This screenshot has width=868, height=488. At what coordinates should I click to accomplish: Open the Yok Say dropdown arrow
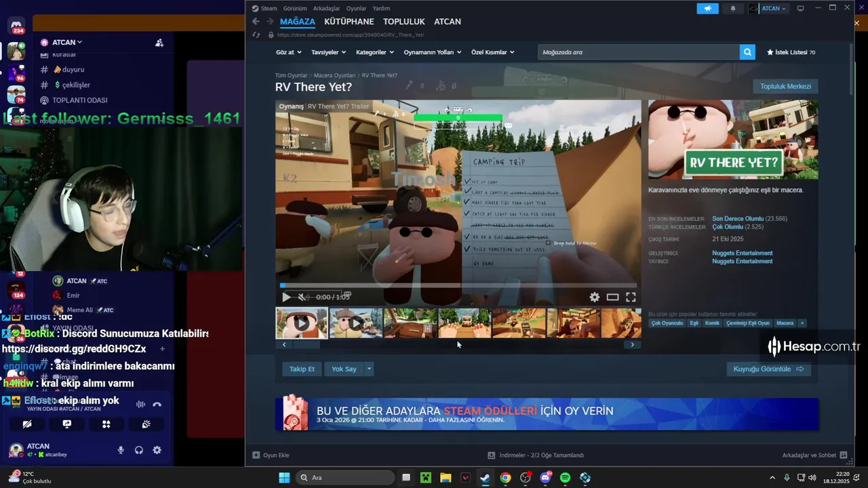(x=369, y=369)
